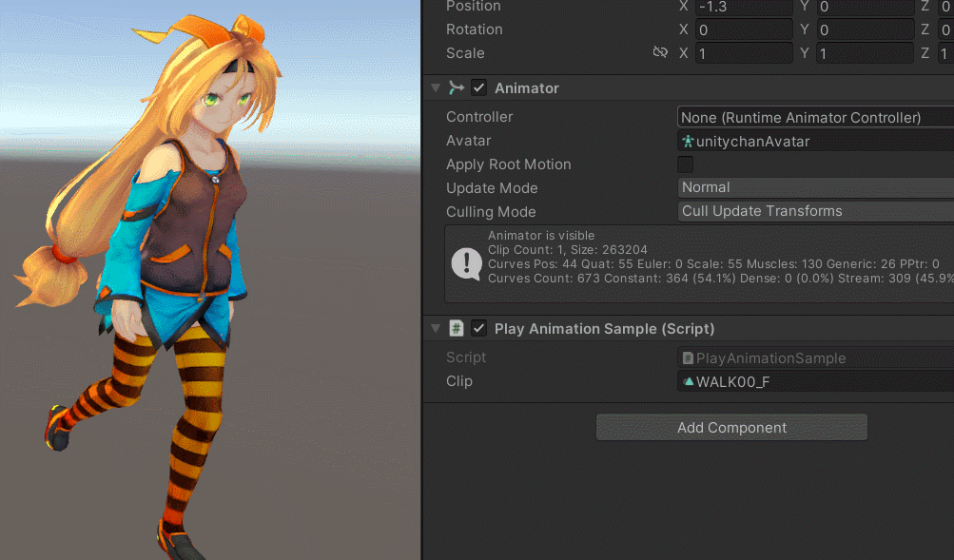Viewport: 954px width, 560px height.
Task: Disable the Play Animation Sample script checkbox
Action: point(478,328)
